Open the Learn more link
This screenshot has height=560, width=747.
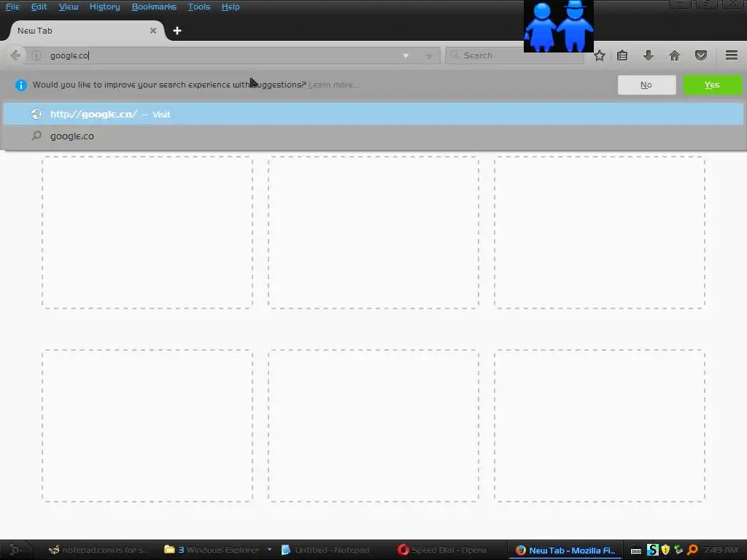click(x=332, y=85)
